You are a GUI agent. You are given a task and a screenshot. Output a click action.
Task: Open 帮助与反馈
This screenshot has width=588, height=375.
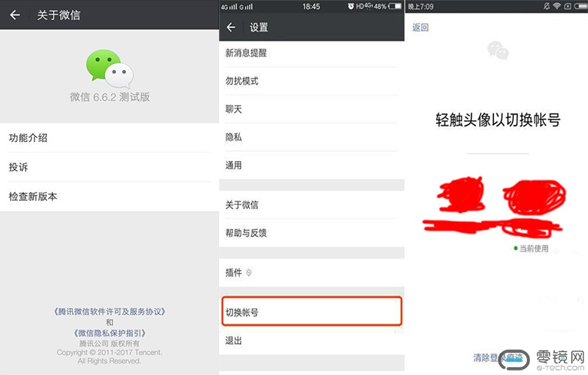tap(312, 233)
